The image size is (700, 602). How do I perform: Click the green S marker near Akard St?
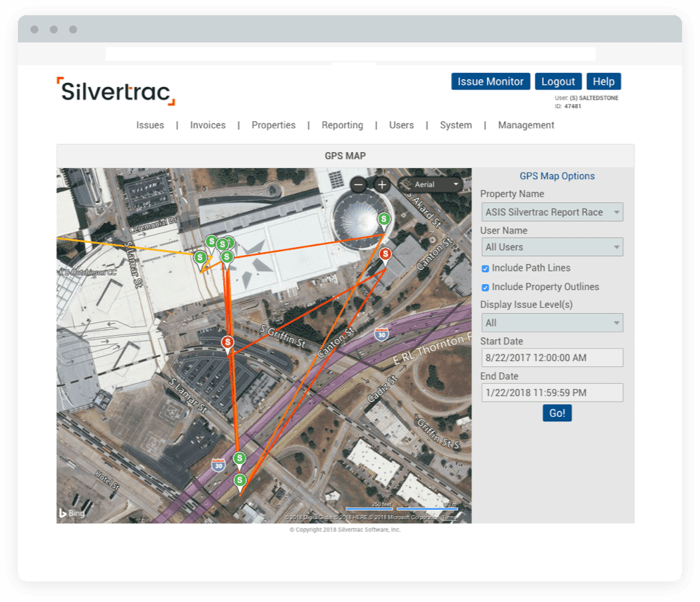383,218
